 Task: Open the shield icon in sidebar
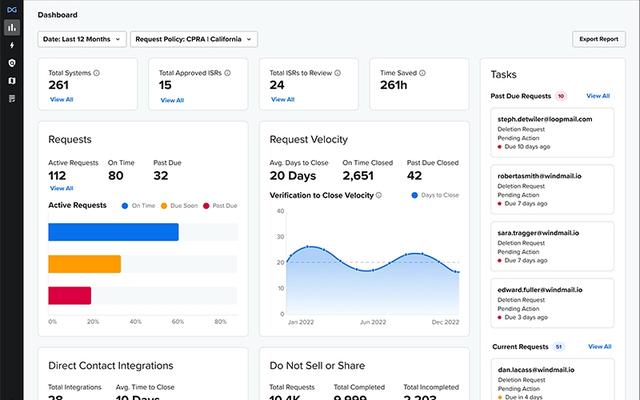[11, 62]
